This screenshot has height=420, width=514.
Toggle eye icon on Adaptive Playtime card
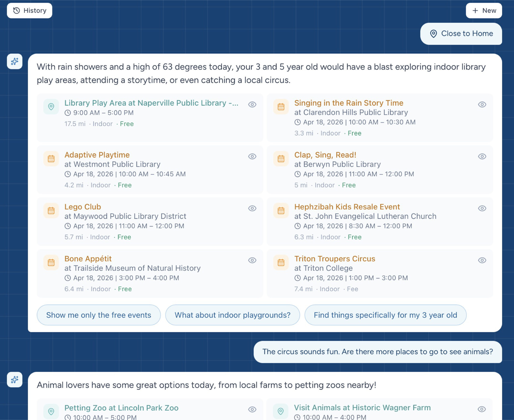[252, 157]
